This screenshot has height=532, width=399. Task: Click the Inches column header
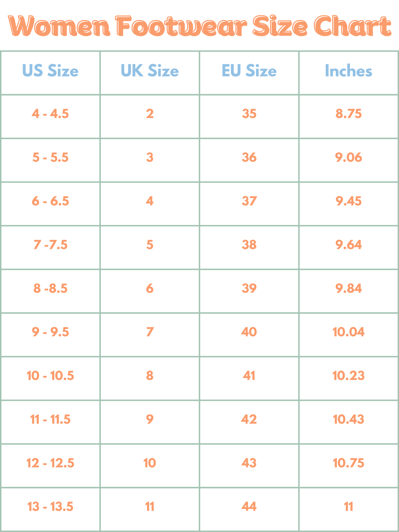[348, 71]
